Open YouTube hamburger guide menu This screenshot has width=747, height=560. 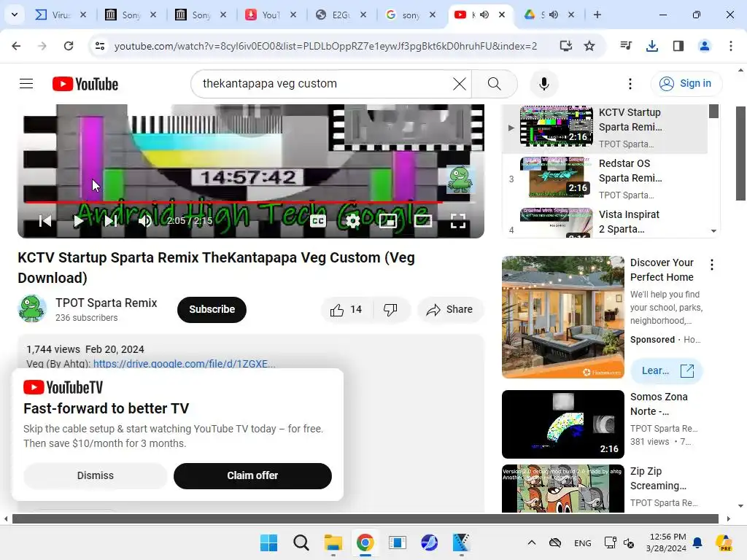[x=26, y=84]
